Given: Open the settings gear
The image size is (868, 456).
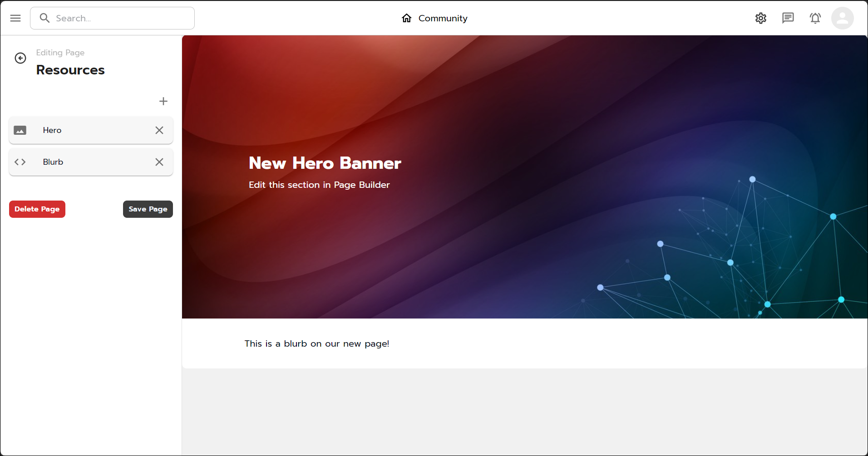Looking at the screenshot, I should pyautogui.click(x=761, y=18).
